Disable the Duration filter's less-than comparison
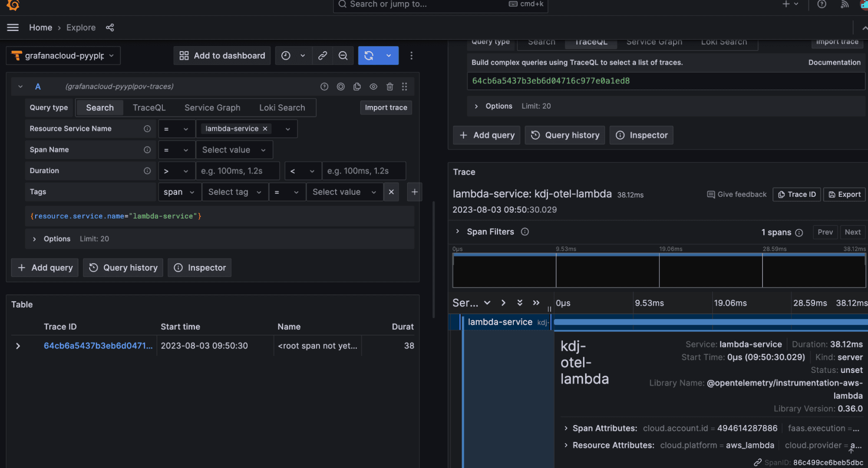This screenshot has width=868, height=468. pos(303,170)
